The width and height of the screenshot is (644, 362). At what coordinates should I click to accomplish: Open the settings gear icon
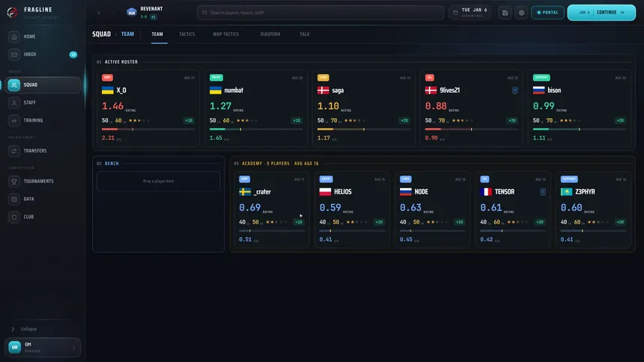click(x=521, y=13)
